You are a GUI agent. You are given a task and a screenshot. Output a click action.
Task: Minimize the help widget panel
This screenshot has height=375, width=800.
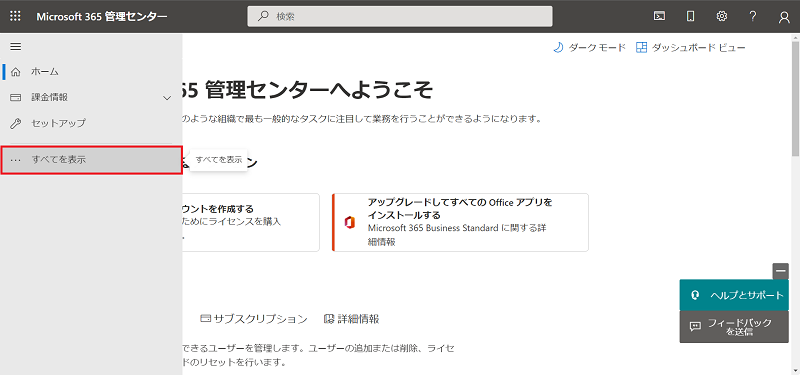coord(780,271)
